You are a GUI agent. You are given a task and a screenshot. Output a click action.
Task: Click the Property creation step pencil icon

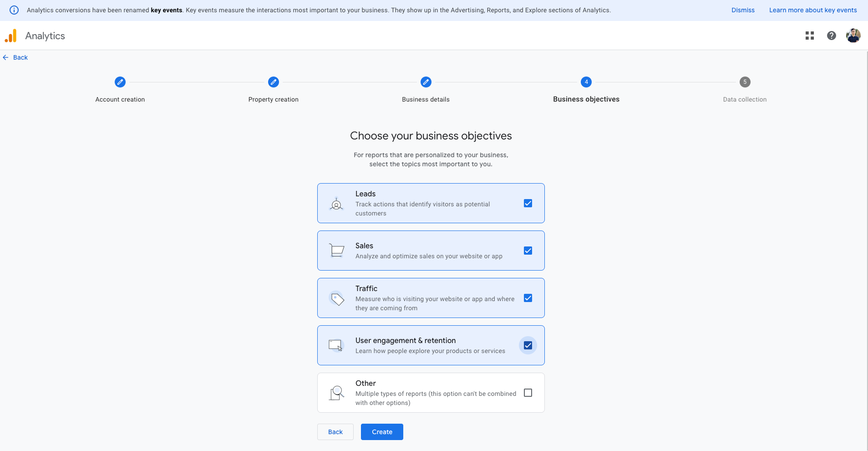pos(274,82)
